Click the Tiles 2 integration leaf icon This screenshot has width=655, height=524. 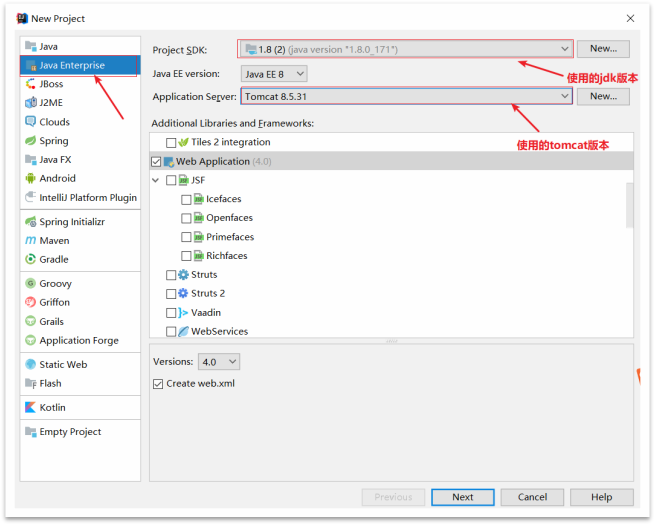[x=183, y=142]
